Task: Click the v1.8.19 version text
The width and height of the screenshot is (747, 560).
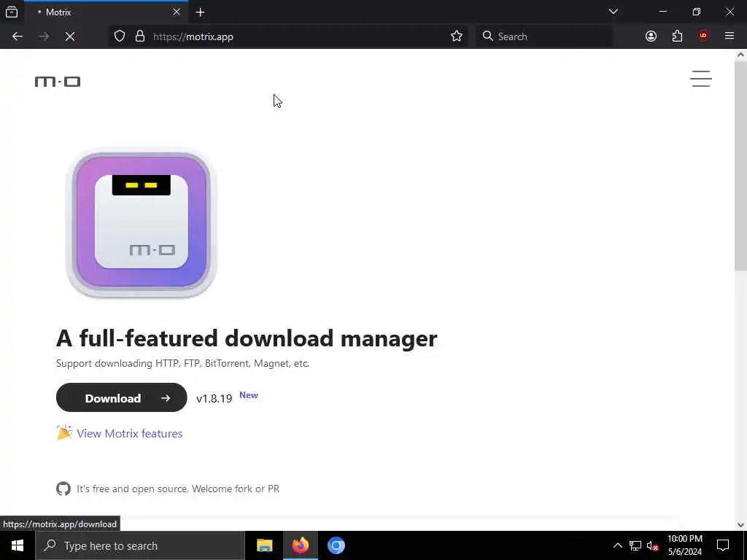Action: coord(214,399)
